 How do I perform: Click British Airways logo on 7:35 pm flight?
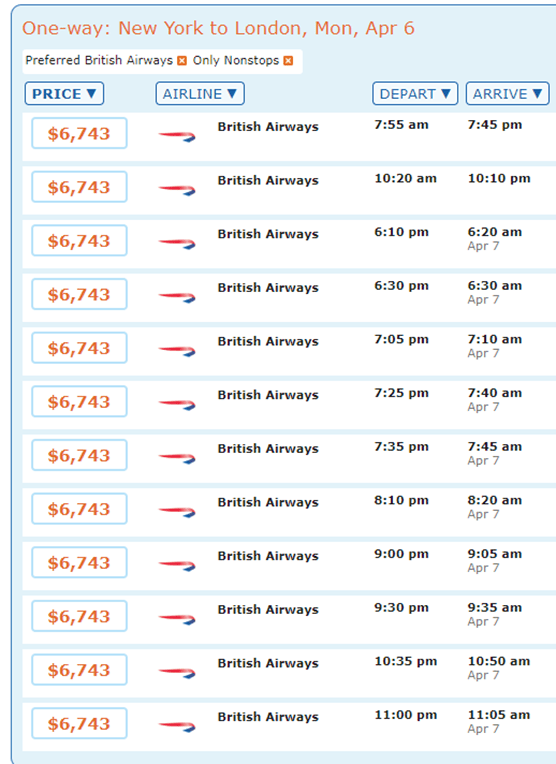tap(177, 458)
